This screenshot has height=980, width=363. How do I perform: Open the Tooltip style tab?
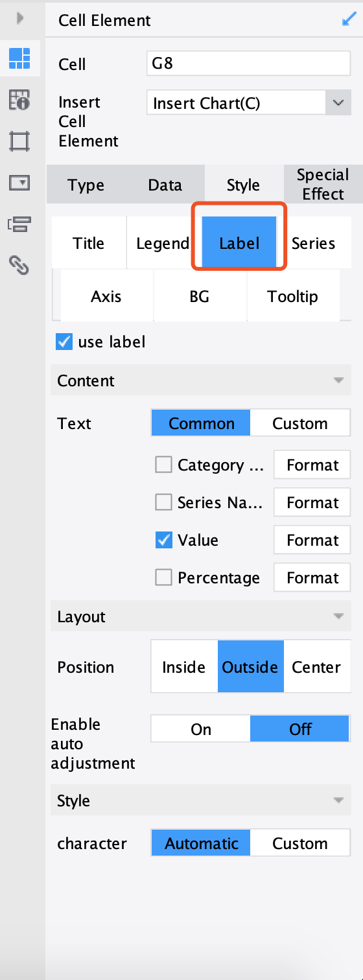click(x=293, y=297)
